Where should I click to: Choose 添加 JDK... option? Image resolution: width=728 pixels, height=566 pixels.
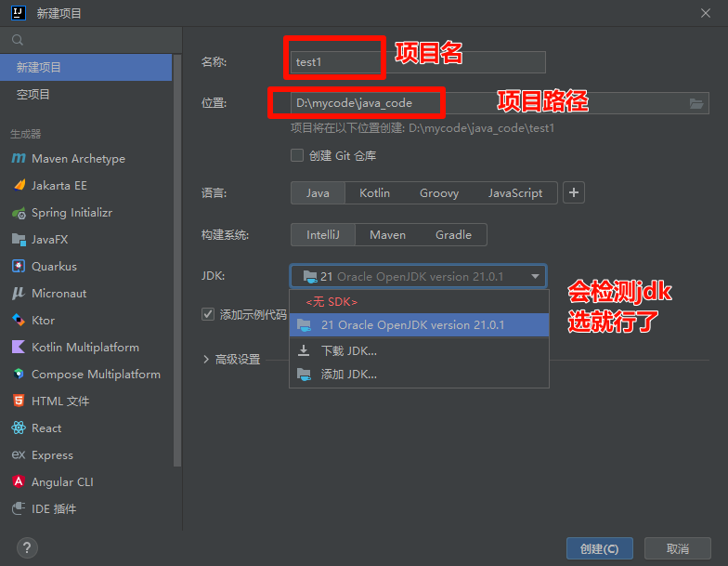tap(419, 374)
